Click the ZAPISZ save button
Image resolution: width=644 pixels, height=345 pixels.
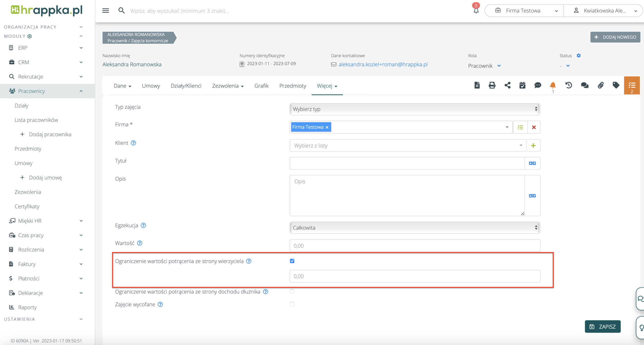point(602,326)
